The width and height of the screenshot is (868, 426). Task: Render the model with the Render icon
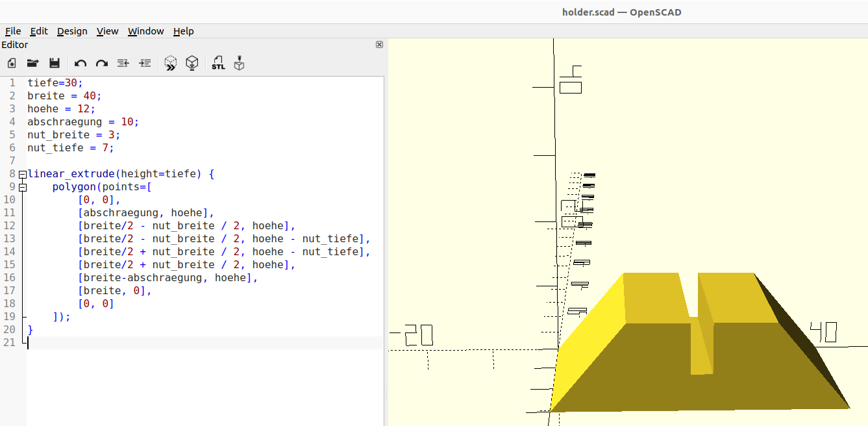[x=192, y=63]
